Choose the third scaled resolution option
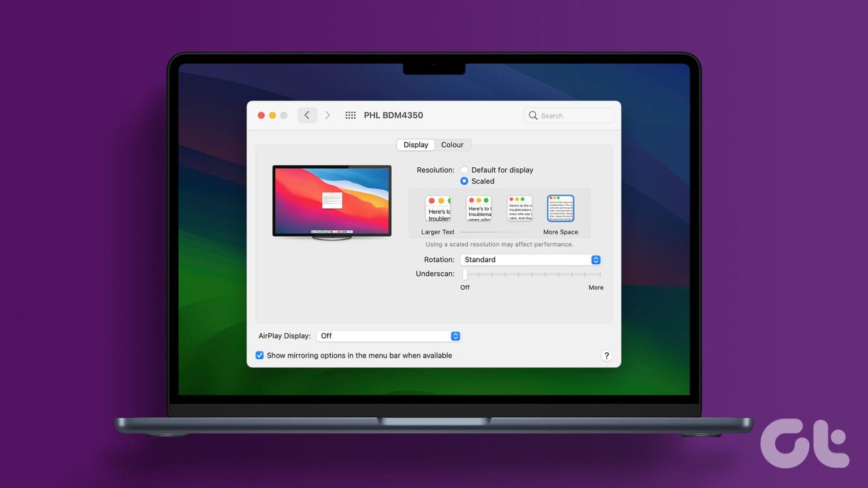The width and height of the screenshot is (868, 488). pyautogui.click(x=519, y=208)
